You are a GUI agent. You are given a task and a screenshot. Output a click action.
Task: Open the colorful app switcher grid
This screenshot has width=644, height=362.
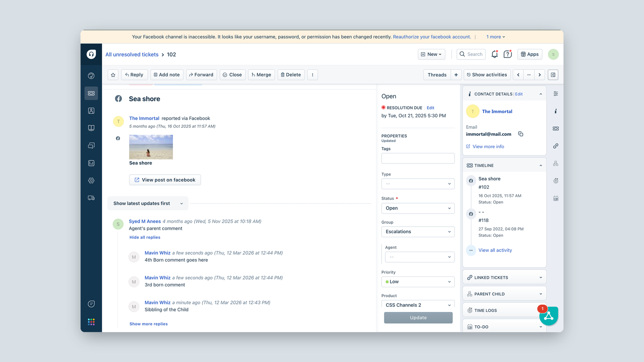[91, 322]
